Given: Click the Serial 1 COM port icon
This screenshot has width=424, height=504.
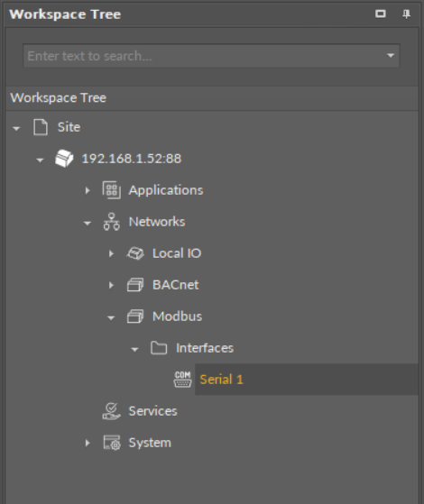Looking at the screenshot, I should pyautogui.click(x=183, y=380).
